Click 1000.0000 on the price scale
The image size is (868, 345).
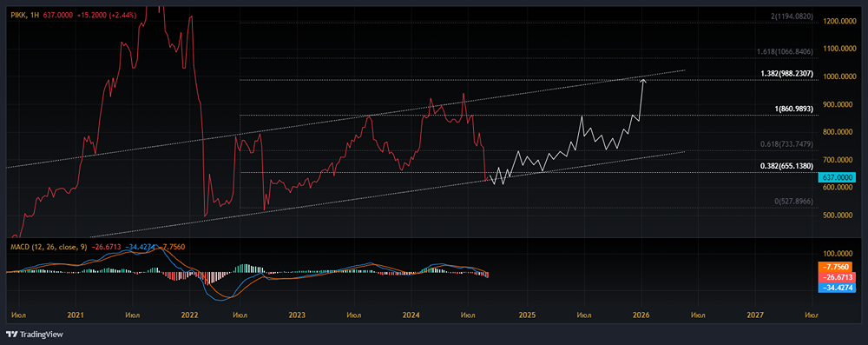pos(838,76)
